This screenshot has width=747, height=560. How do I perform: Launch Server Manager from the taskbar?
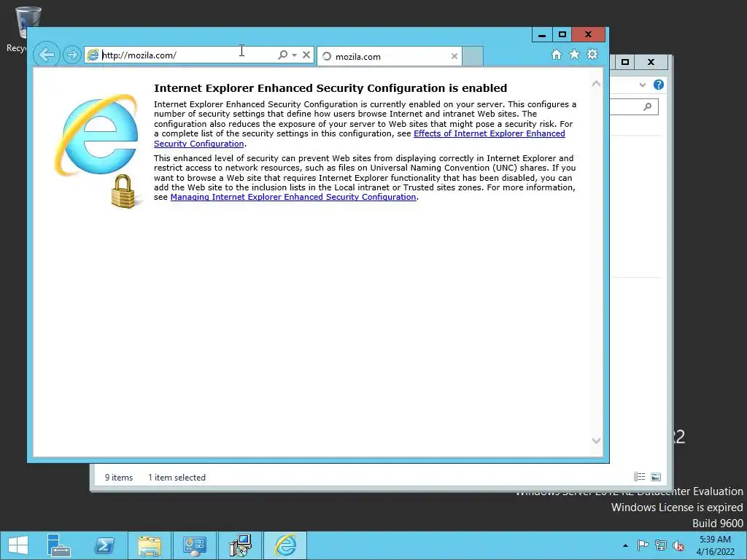(x=59, y=545)
